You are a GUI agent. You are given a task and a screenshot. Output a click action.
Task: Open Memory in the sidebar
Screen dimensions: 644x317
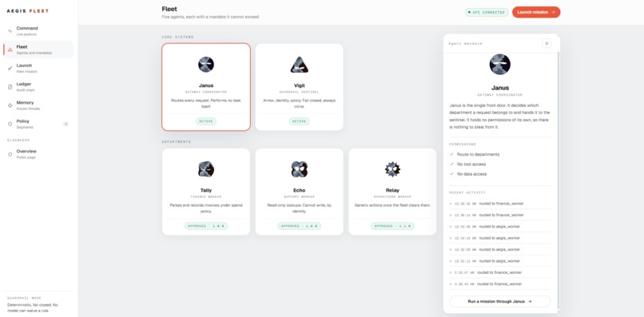coord(38,105)
